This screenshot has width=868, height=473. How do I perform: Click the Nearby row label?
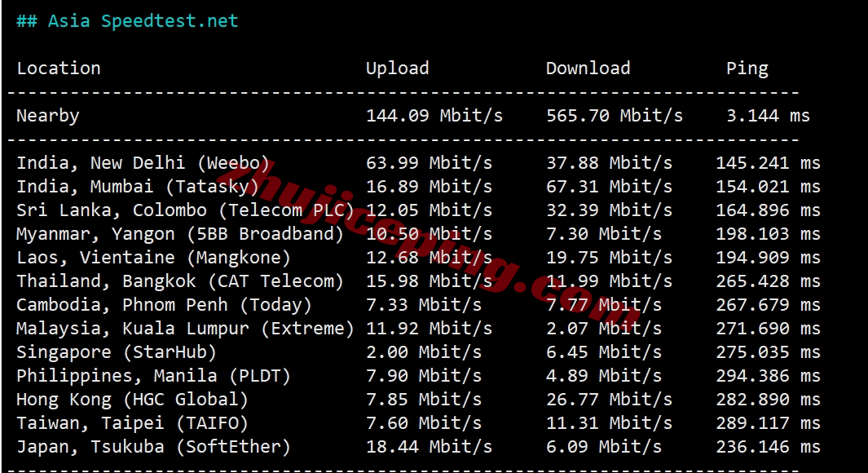click(x=47, y=116)
